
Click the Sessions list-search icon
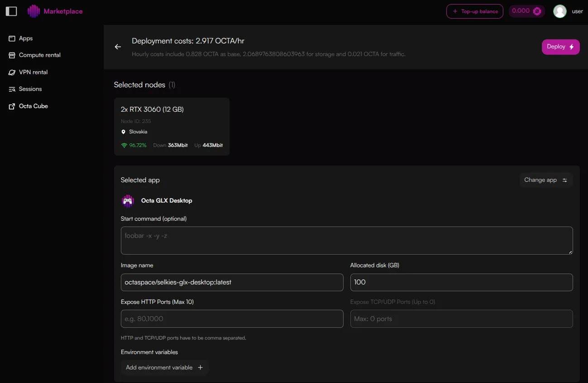point(12,89)
